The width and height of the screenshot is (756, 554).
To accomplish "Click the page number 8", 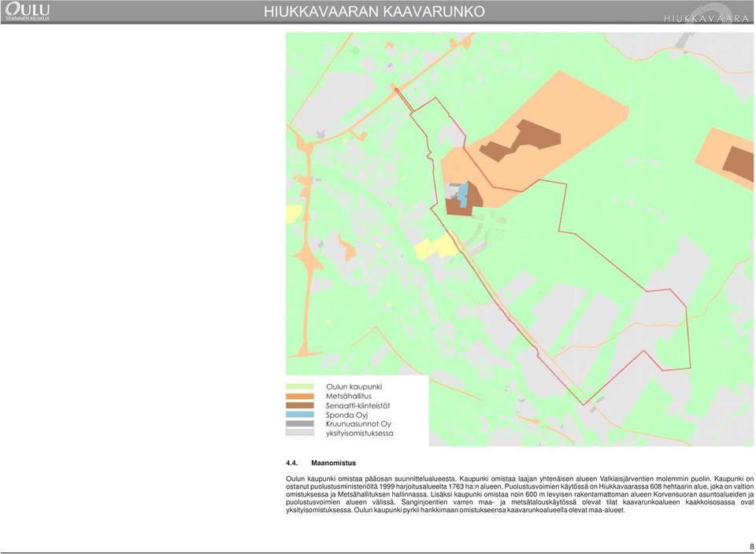I will (751, 547).
